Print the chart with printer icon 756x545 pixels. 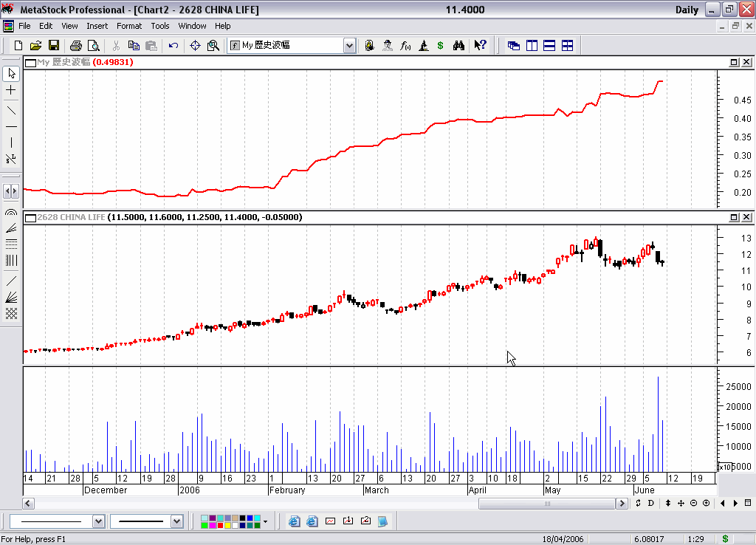tap(76, 45)
